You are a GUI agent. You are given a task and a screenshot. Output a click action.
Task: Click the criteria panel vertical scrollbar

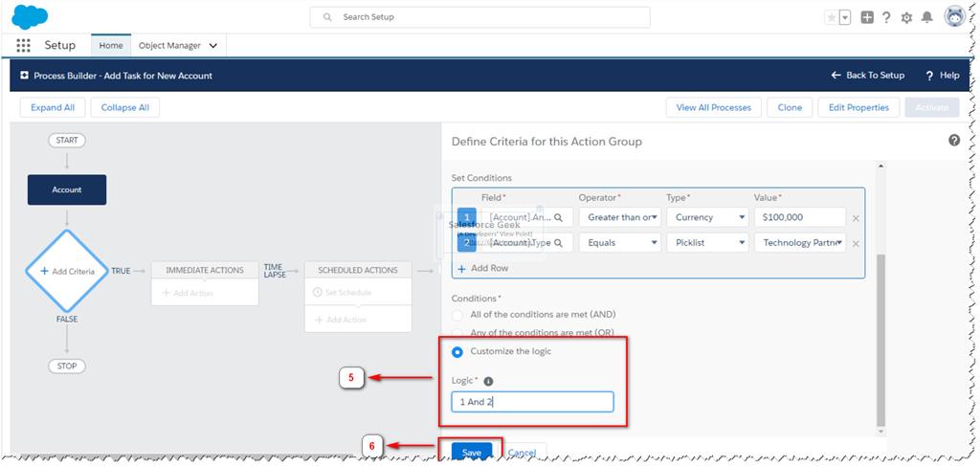tap(881, 340)
